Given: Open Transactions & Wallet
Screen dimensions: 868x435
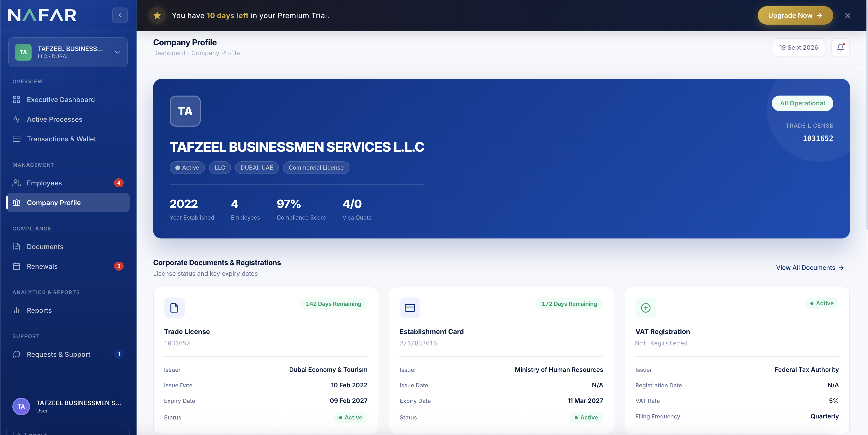Looking at the screenshot, I should tap(68, 139).
